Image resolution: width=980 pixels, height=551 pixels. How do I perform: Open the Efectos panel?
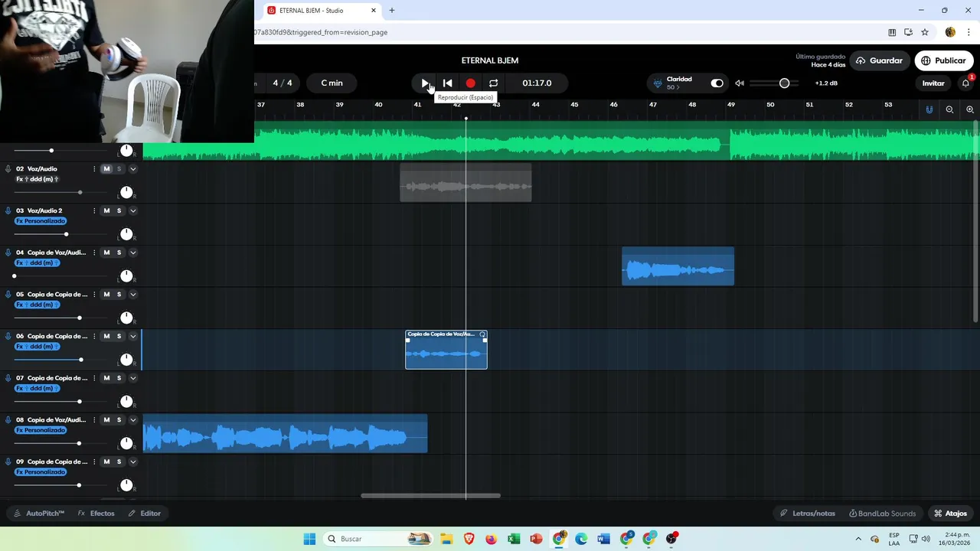click(96, 514)
